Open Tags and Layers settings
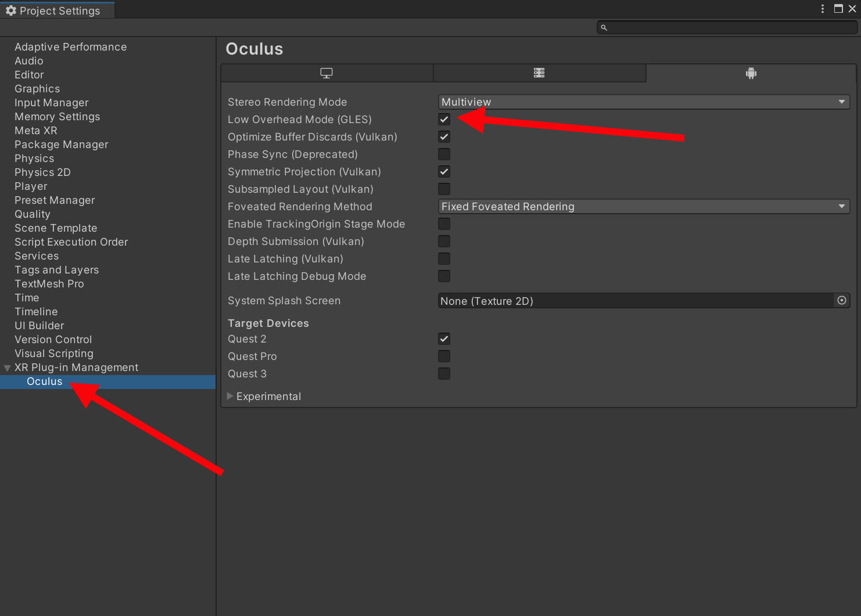The width and height of the screenshot is (861, 616). click(56, 270)
